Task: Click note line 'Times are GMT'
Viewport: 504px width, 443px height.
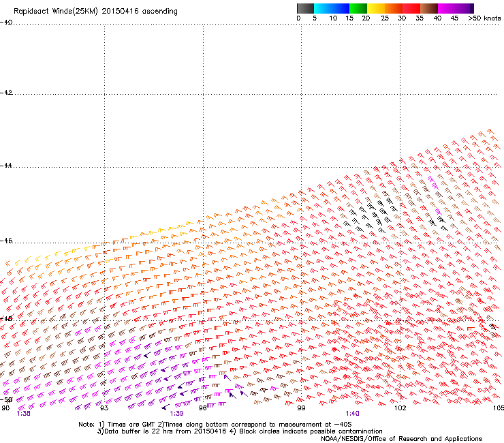Action: coord(132,425)
